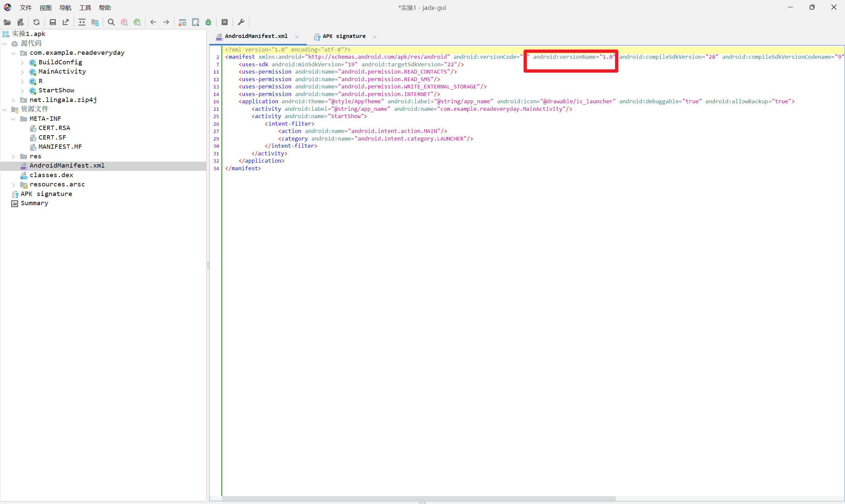Click android.intent.action.MAIN text
Image resolution: width=845 pixels, height=504 pixels.
[394, 131]
